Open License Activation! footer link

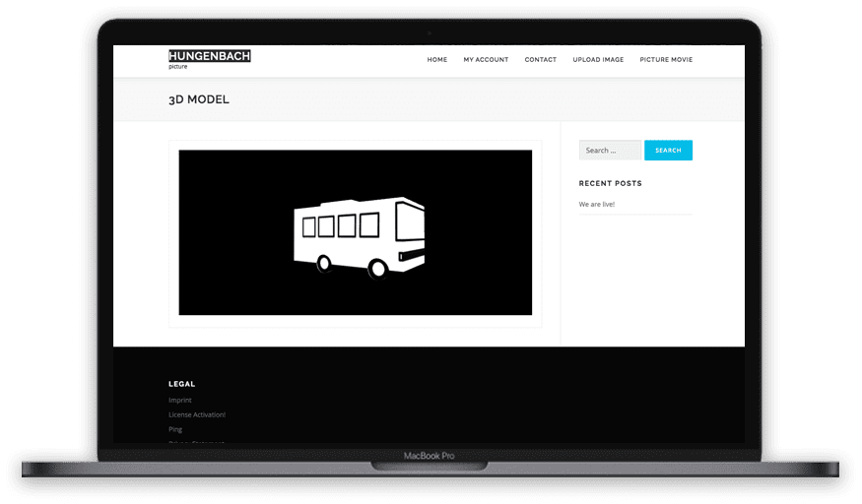(197, 415)
